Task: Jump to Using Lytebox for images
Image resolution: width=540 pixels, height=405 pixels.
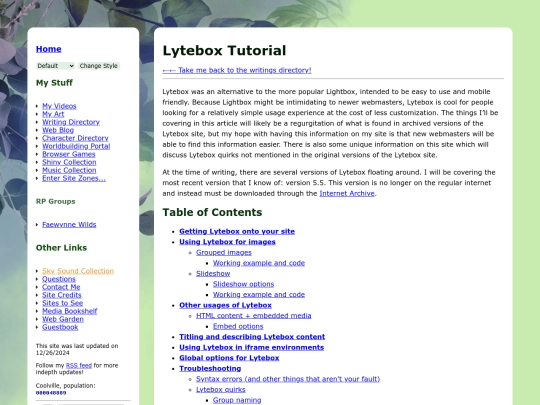Action: (x=227, y=242)
